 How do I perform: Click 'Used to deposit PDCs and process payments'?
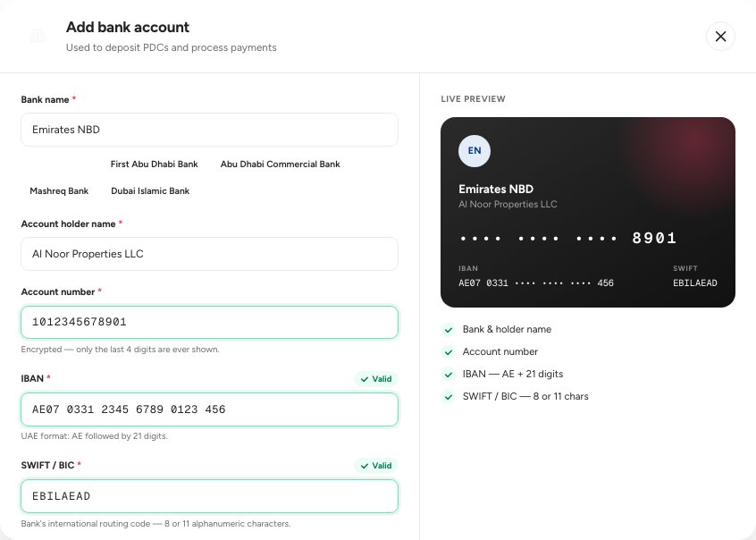click(x=172, y=47)
